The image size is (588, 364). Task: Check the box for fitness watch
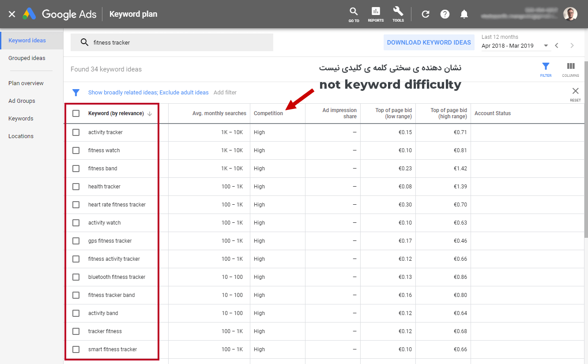[76, 150]
